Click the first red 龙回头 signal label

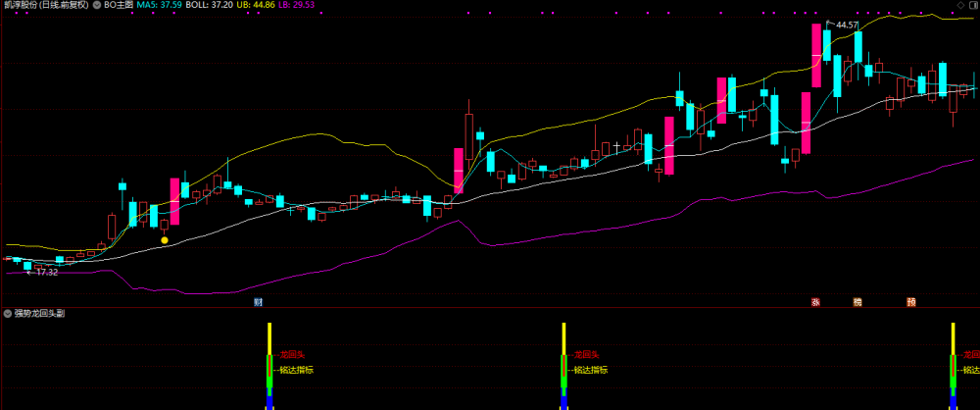coord(291,355)
